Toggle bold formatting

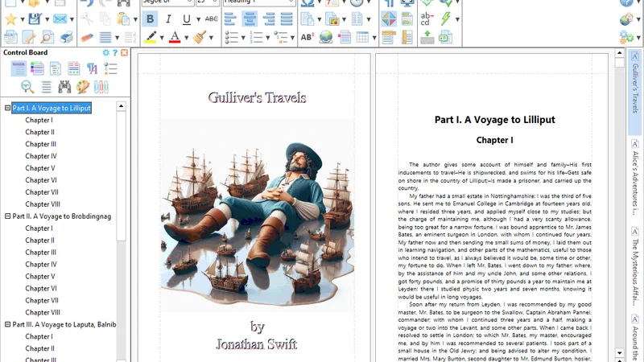151,19
